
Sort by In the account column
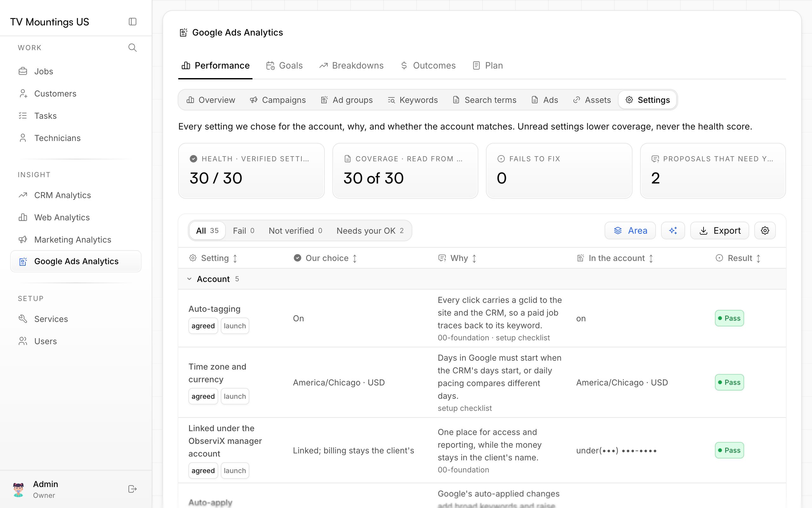615,258
